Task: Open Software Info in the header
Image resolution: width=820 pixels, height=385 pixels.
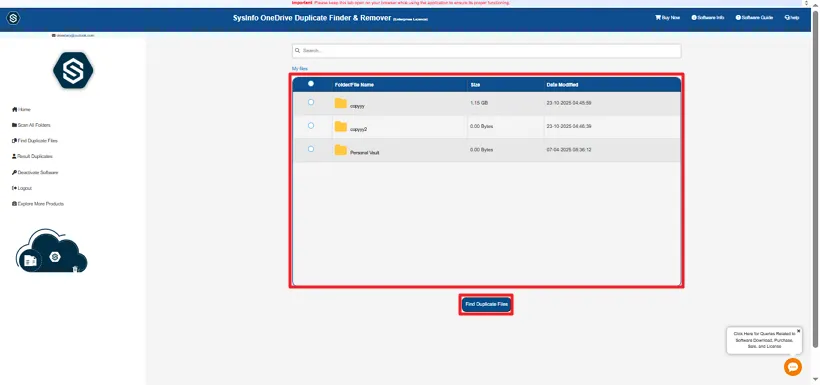Action: [x=708, y=17]
